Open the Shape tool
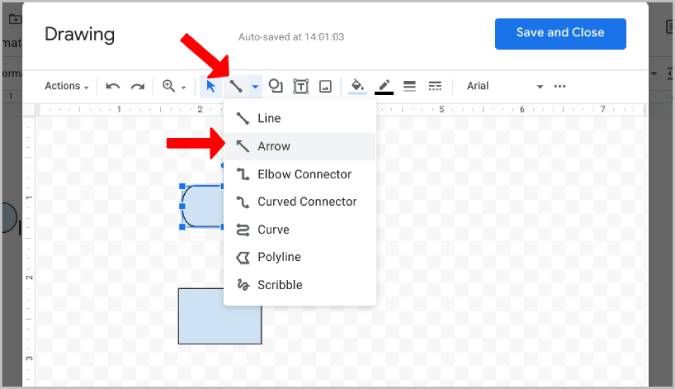The height and width of the screenshot is (389, 675). pos(276,86)
